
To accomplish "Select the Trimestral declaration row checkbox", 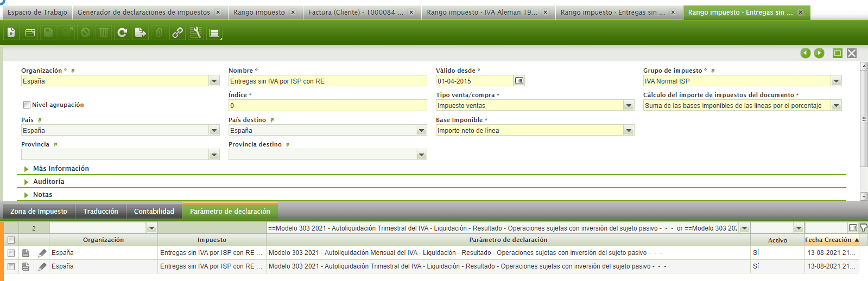I will (x=11, y=266).
